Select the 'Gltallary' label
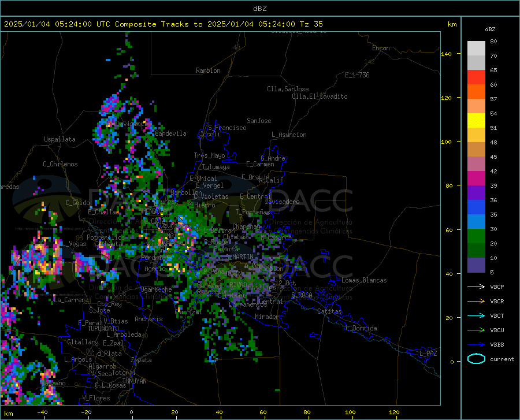The height and width of the screenshot is (420, 520). (83, 342)
